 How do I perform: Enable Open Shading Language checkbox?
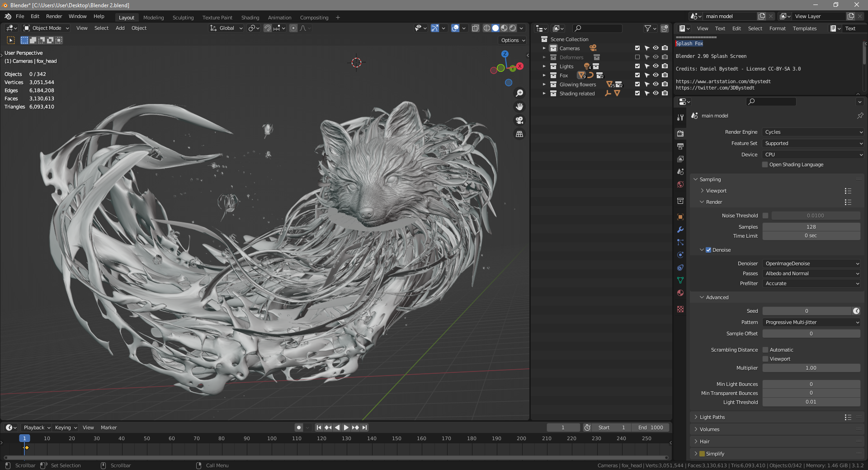[x=765, y=164]
